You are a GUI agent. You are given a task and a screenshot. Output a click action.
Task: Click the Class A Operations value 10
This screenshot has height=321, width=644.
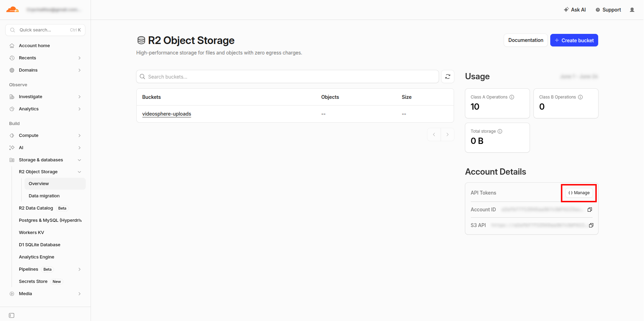pos(475,107)
